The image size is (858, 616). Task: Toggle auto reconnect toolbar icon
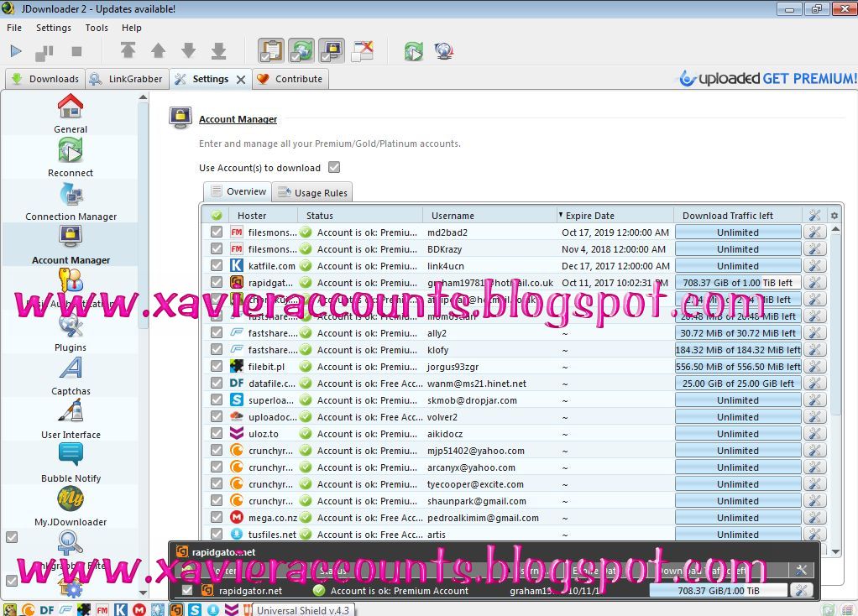click(x=302, y=51)
